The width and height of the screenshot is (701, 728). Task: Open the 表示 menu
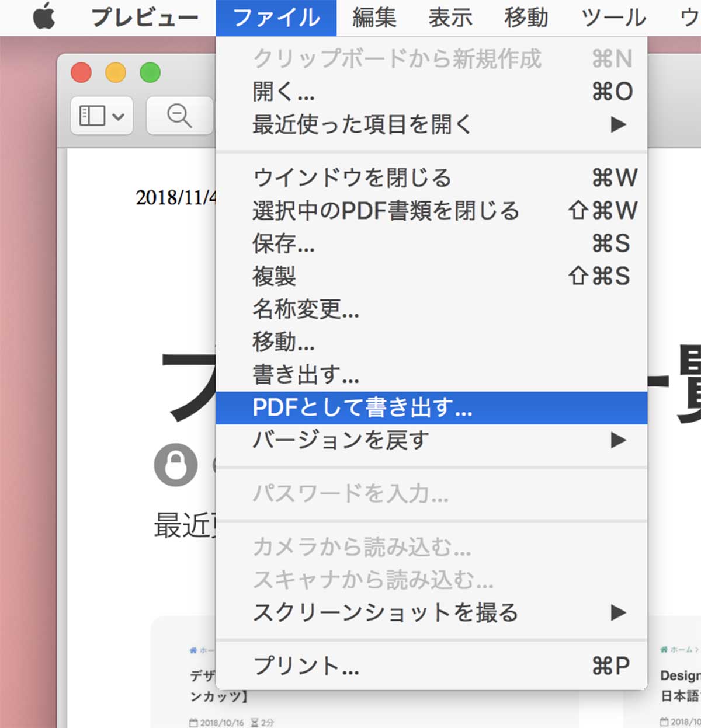click(450, 18)
